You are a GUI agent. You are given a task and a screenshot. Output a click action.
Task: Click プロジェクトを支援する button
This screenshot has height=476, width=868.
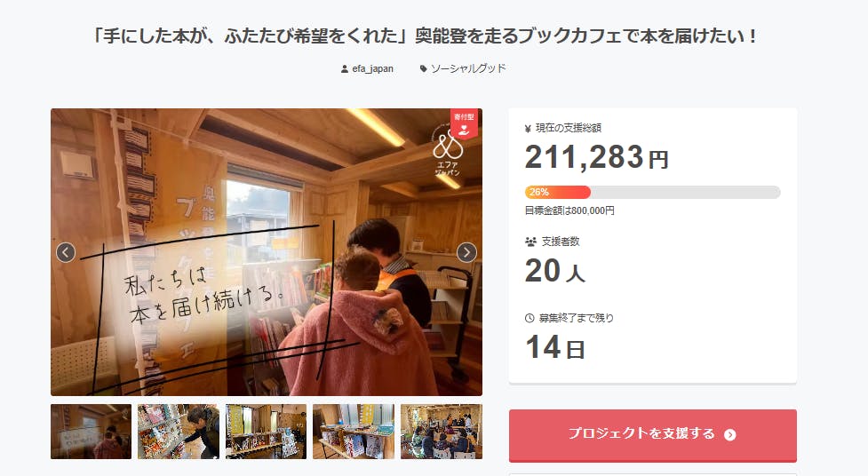point(653,435)
